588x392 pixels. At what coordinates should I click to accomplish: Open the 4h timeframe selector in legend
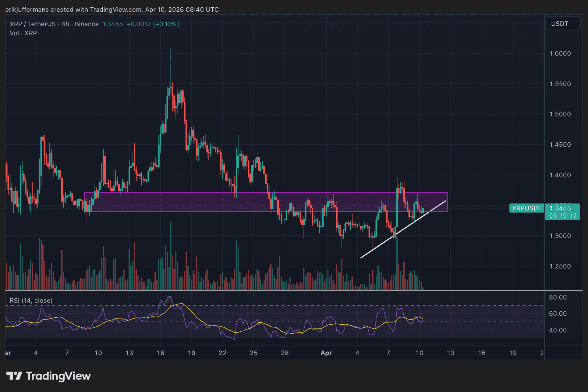(65, 24)
